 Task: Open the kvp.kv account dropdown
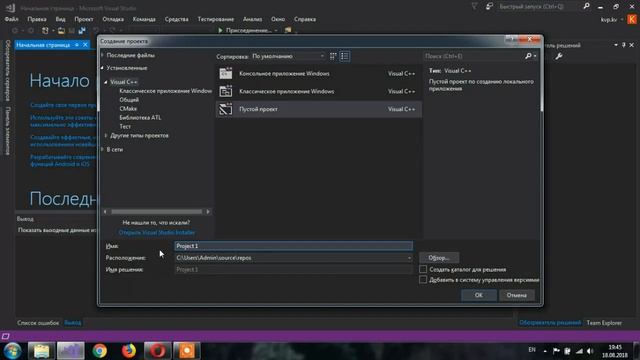622,19
